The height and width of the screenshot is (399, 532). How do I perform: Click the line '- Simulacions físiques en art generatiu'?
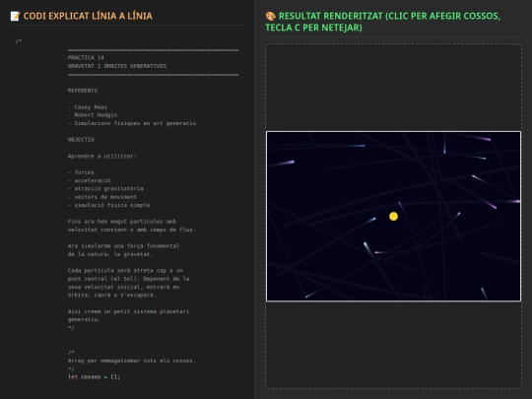pos(132,123)
